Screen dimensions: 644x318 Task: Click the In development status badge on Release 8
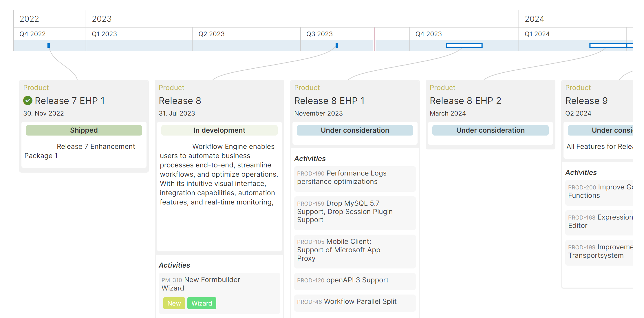(x=219, y=130)
